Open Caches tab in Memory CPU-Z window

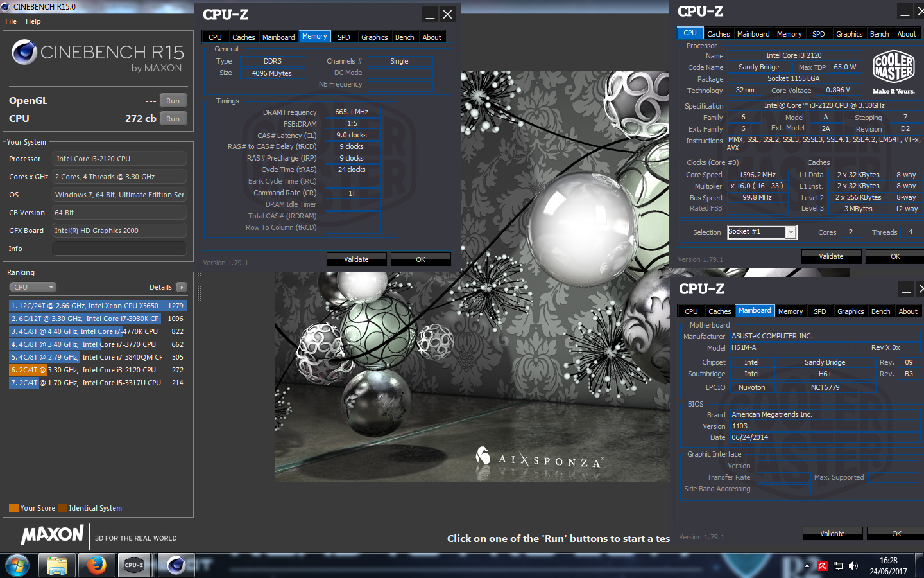[x=244, y=37]
